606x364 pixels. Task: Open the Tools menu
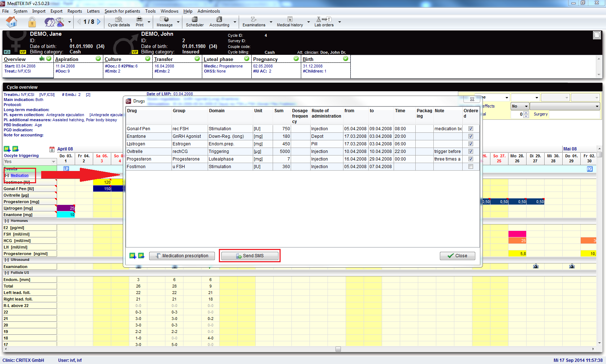[x=151, y=11]
